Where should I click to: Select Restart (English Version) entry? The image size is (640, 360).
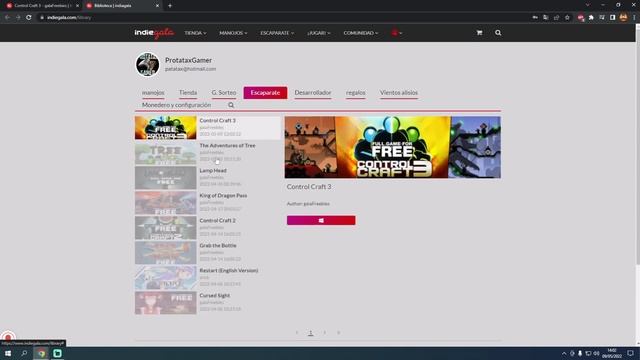tap(208, 278)
